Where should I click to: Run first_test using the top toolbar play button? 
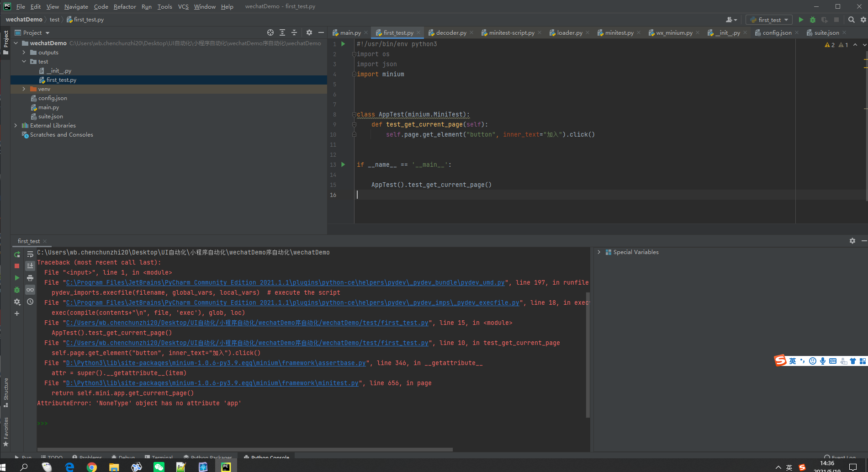(x=800, y=20)
